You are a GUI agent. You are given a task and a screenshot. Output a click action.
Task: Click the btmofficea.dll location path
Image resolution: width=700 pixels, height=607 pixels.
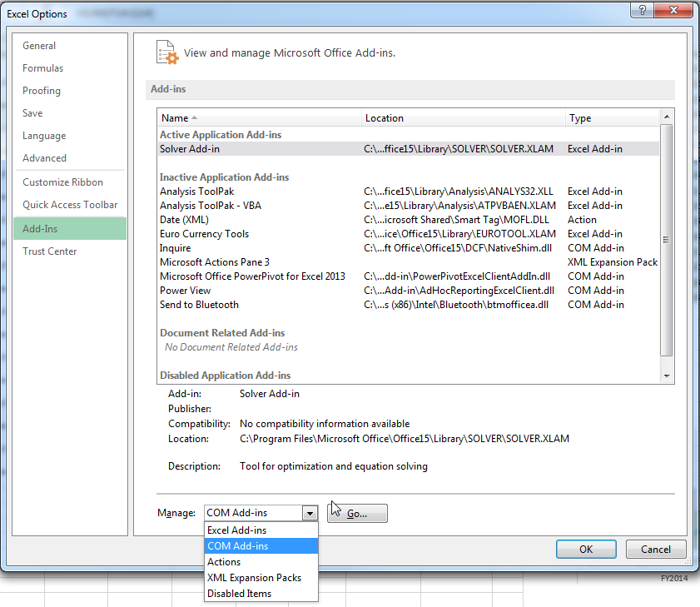(456, 305)
